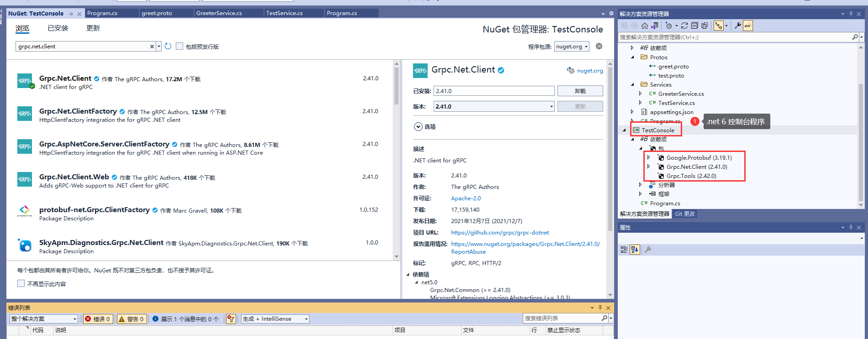Click the uninstall button for Grpc.Net.Client
The height and width of the screenshot is (339, 868).
(580, 91)
